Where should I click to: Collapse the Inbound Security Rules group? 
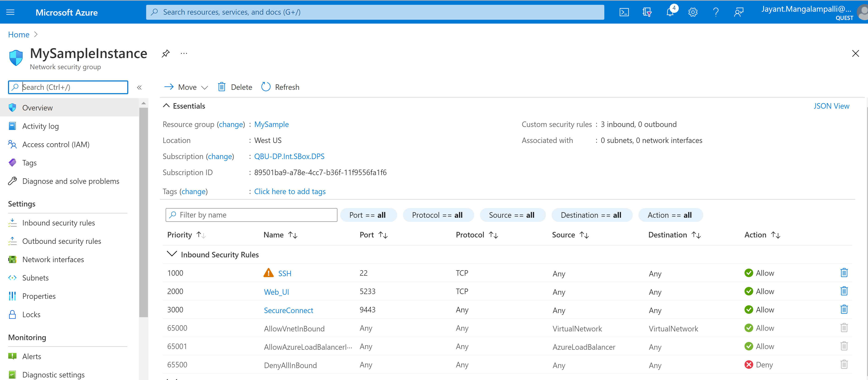tap(172, 254)
